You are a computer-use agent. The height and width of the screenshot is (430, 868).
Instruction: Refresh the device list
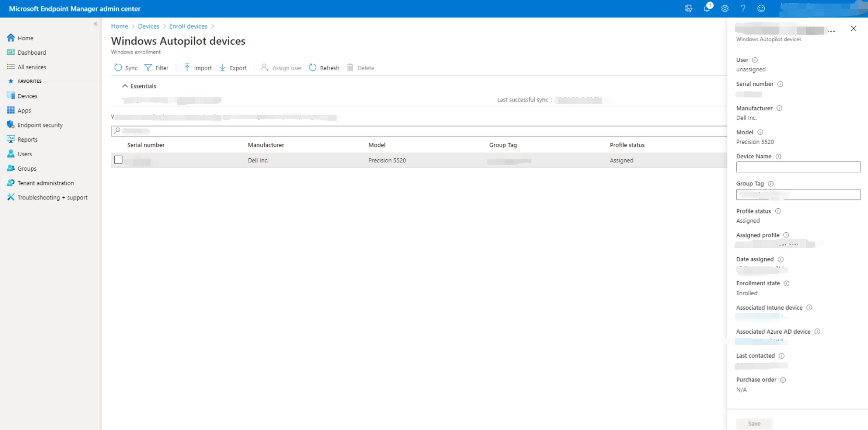click(324, 68)
